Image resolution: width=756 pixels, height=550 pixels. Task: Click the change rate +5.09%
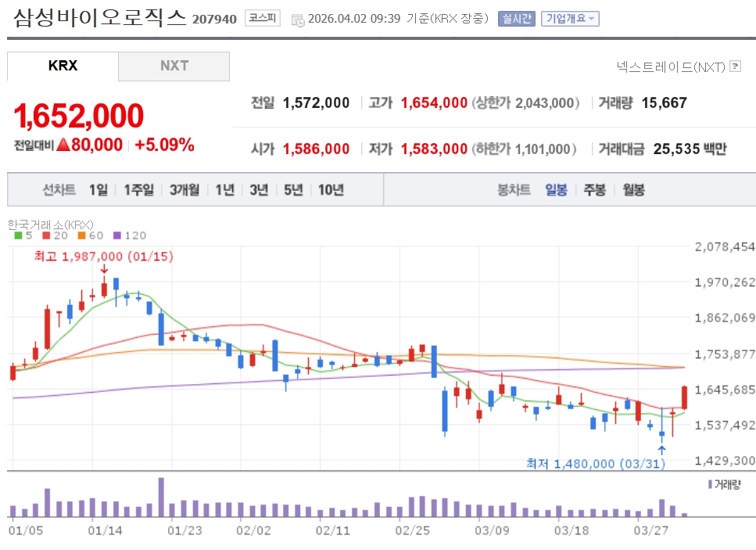pyautogui.click(x=164, y=144)
